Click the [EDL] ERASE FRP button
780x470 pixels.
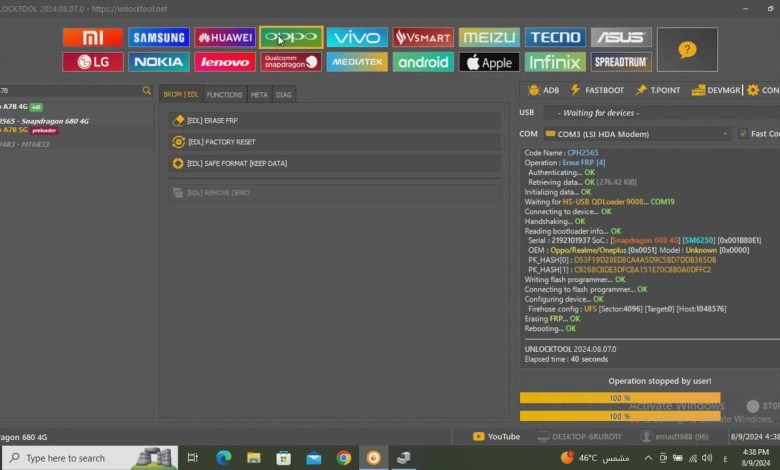click(x=334, y=120)
